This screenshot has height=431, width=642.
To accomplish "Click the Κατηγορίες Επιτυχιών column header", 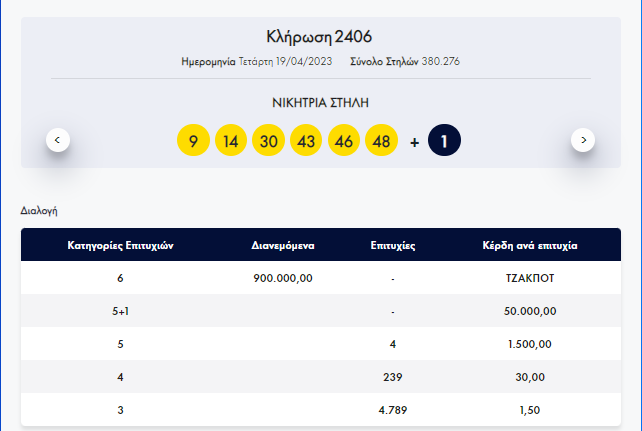I will pos(120,245).
